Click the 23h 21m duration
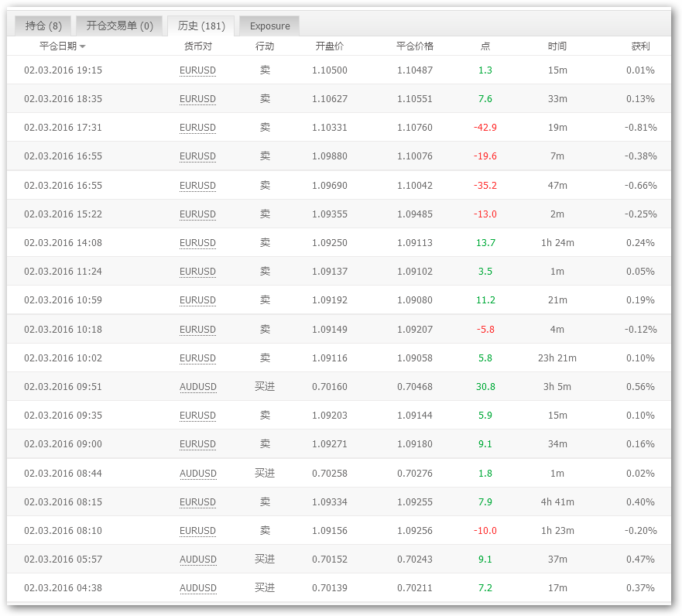 [557, 358]
